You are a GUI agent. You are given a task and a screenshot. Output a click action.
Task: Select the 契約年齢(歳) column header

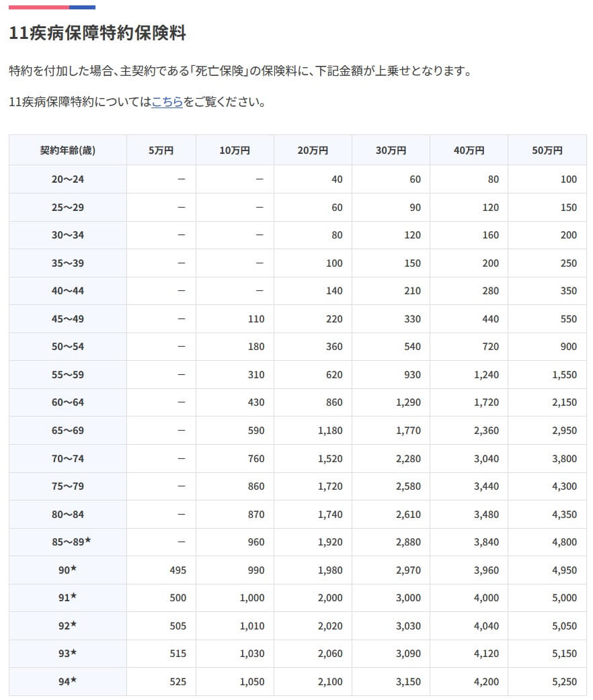point(67,150)
